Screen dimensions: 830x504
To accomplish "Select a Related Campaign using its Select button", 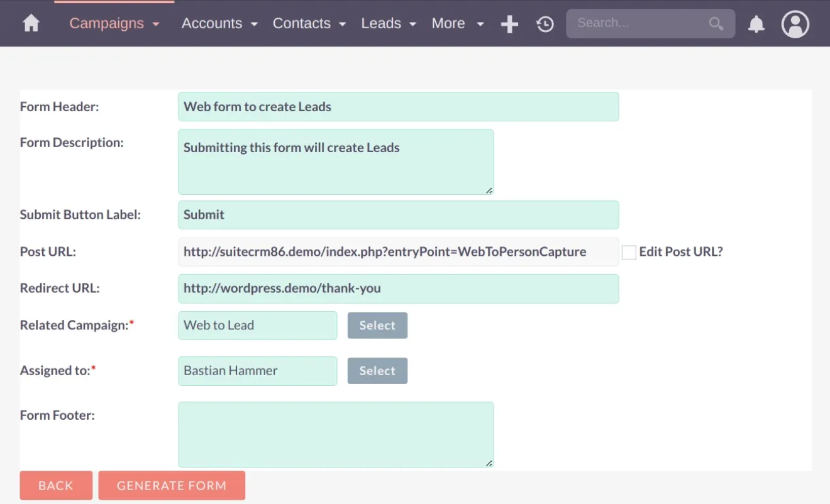I will [377, 325].
